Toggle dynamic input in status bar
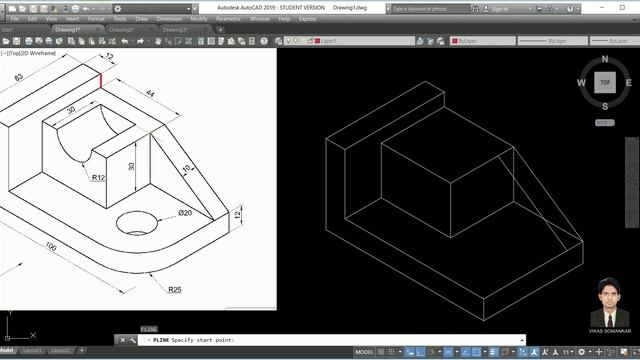 410,352
